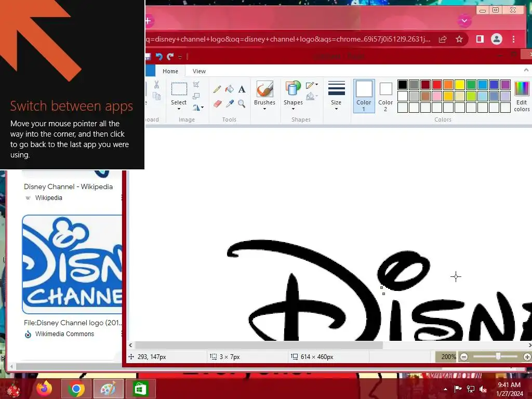Expand the Shapes dropdown arrow
Screen dimensions: 532x399
[x=293, y=109]
